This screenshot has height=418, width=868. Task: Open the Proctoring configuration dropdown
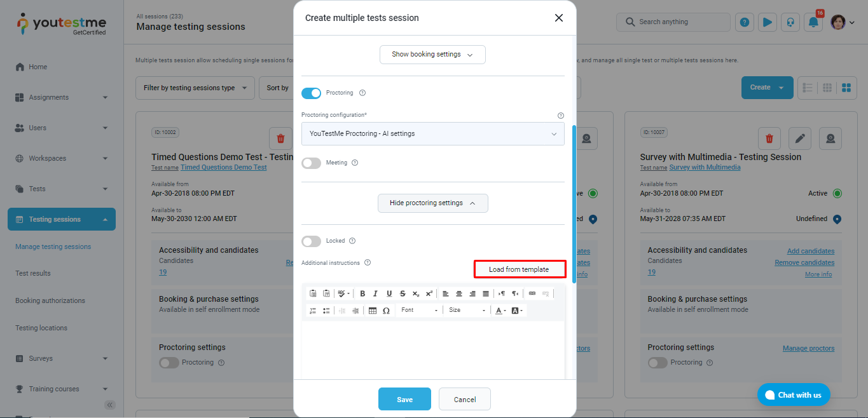click(x=432, y=134)
